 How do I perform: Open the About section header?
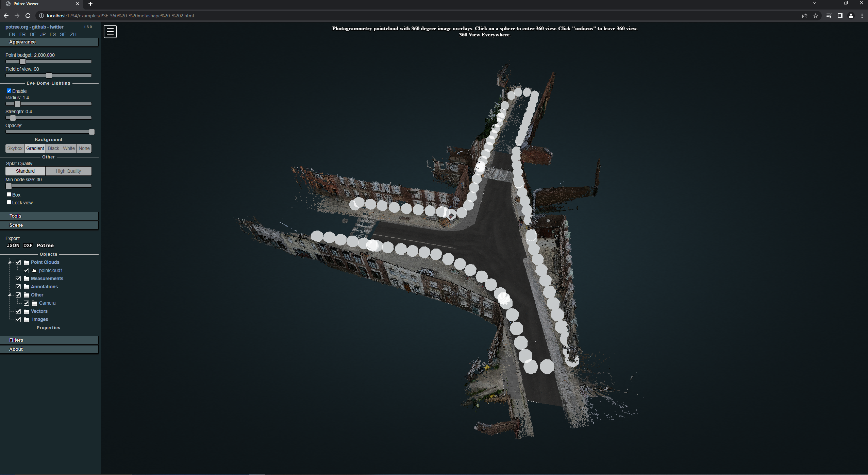coord(49,349)
